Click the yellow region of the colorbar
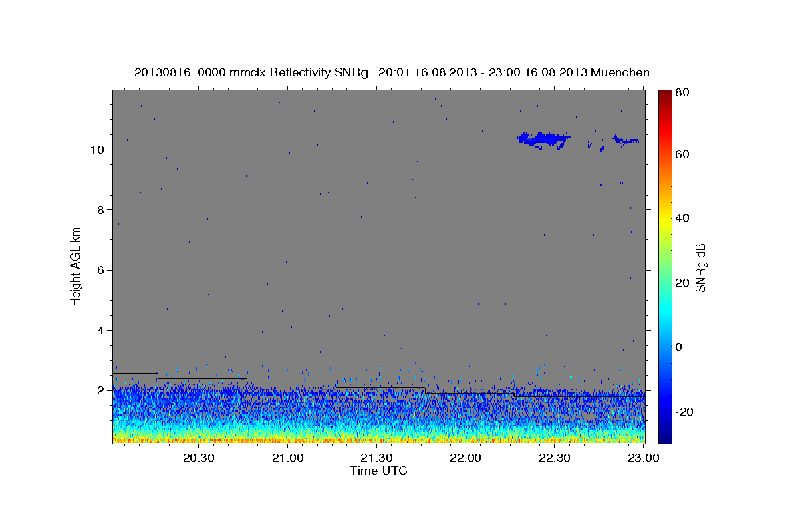The height and width of the screenshot is (532, 798). (x=665, y=218)
